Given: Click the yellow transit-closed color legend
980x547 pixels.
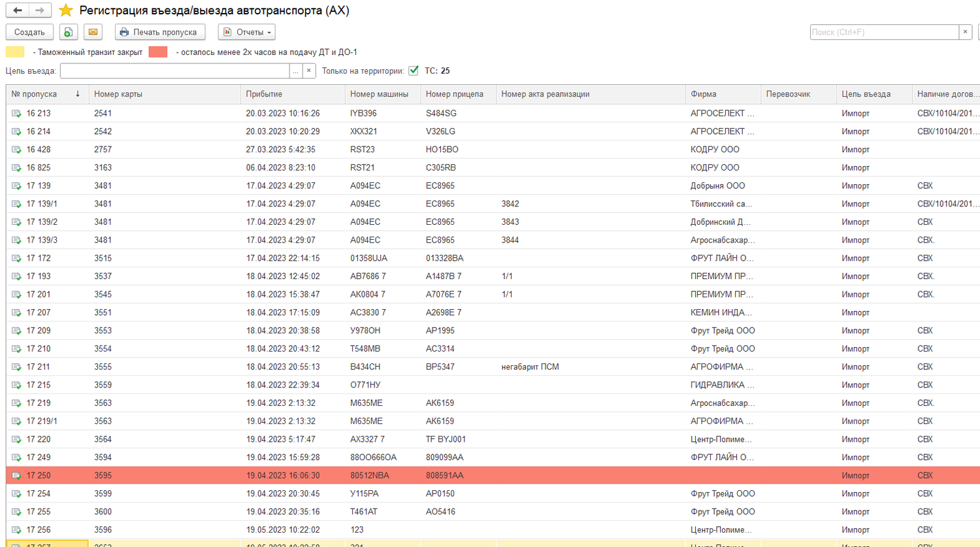Looking at the screenshot, I should point(14,52).
